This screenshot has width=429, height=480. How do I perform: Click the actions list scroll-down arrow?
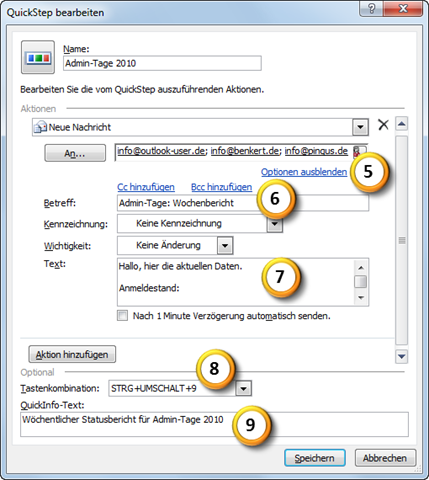(x=402, y=356)
